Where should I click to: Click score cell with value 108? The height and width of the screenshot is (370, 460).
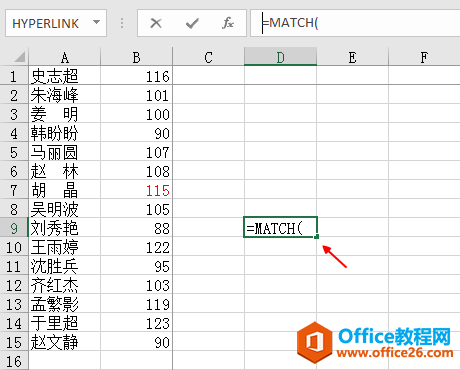pos(136,171)
